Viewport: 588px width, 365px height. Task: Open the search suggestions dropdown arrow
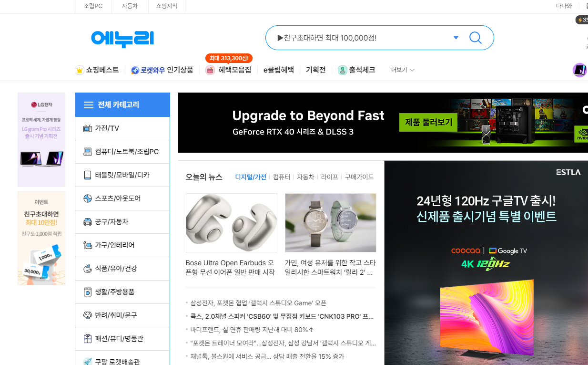(456, 37)
